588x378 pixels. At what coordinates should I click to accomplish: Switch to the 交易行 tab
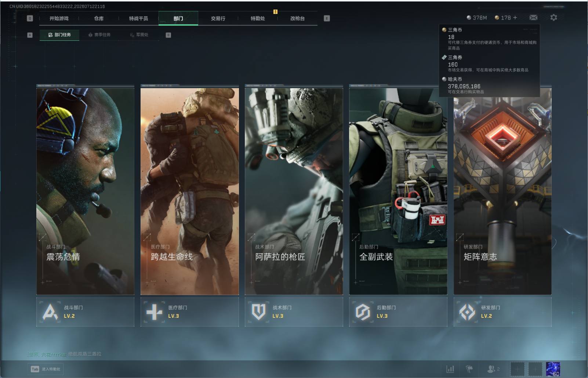(x=218, y=18)
